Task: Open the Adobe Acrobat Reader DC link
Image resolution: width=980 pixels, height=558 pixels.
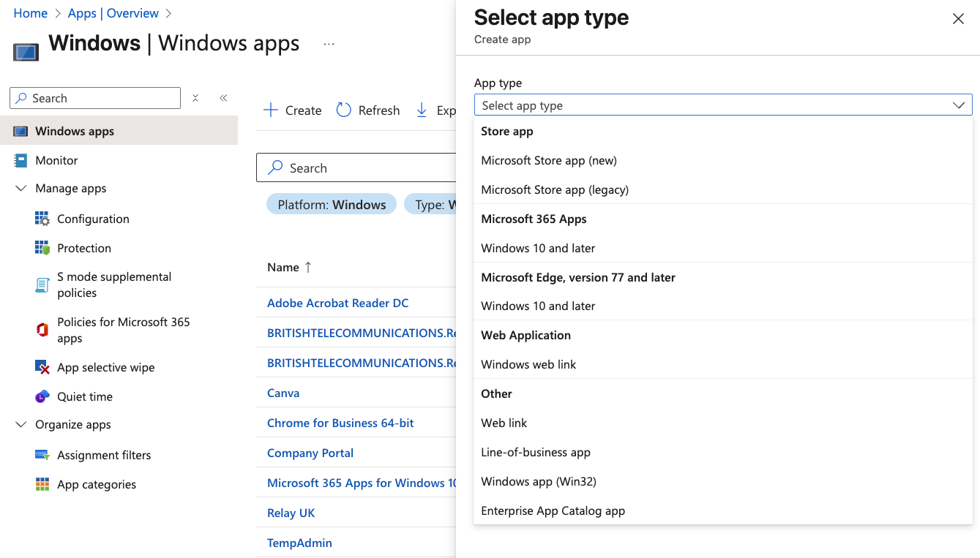Action: pos(337,303)
